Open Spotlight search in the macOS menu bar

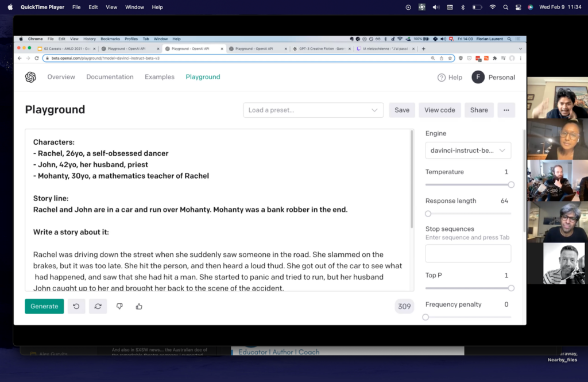pyautogui.click(x=505, y=7)
